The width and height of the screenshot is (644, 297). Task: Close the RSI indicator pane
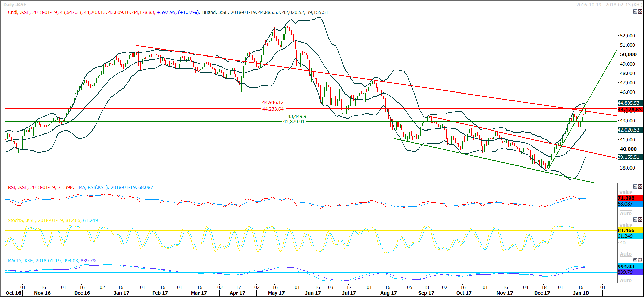pos(640,186)
